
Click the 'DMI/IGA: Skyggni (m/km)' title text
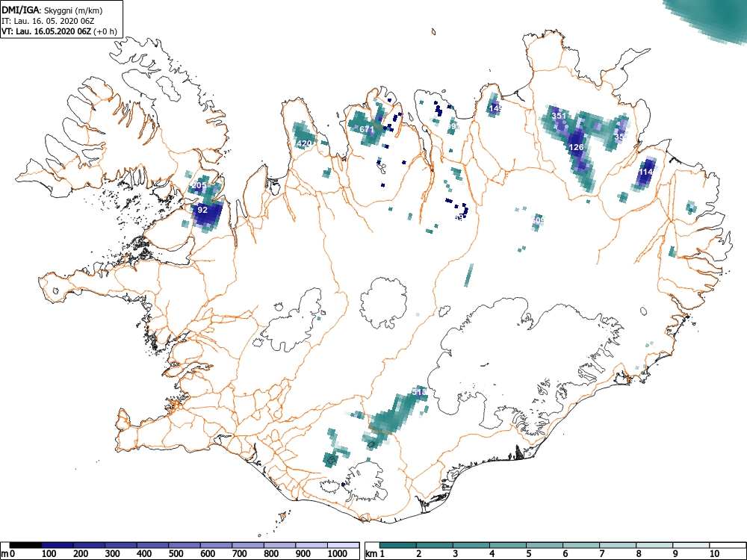pos(52,10)
